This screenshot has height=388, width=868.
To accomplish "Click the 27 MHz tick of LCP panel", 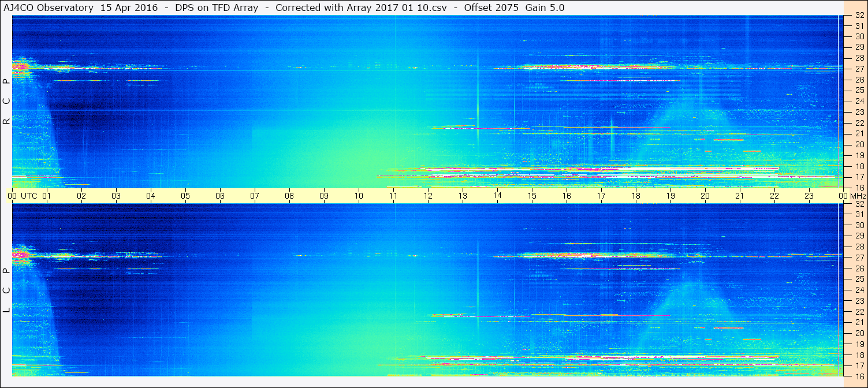I will point(859,258).
